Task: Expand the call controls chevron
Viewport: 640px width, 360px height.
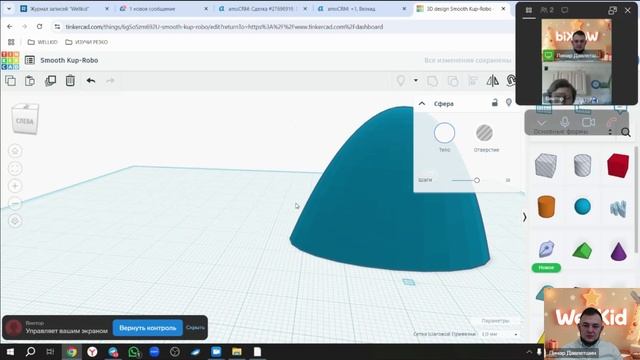Action: coord(542,123)
